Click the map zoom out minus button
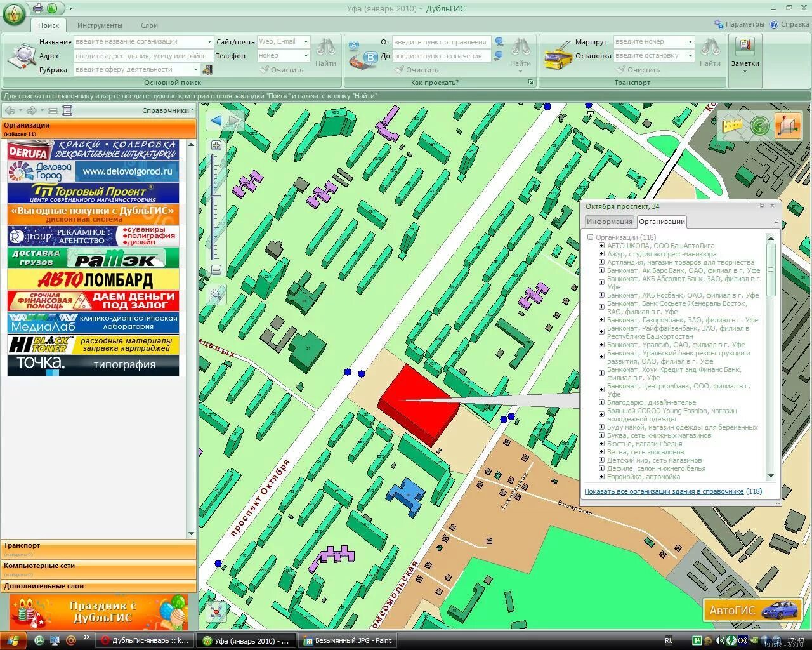The height and width of the screenshot is (650, 812). [x=216, y=270]
